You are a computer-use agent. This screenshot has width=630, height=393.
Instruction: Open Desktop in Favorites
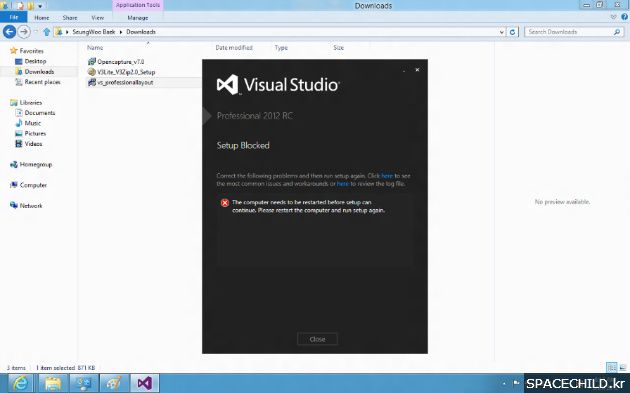35,61
